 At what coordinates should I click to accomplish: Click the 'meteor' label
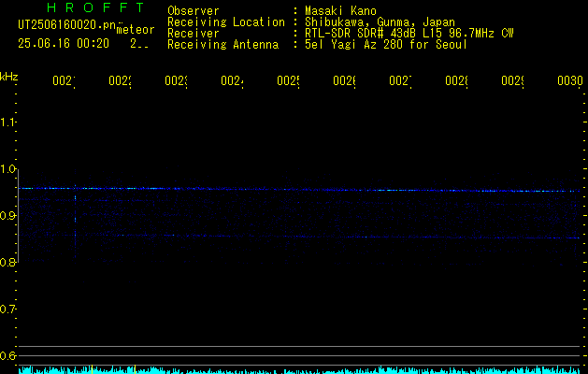pyautogui.click(x=136, y=30)
